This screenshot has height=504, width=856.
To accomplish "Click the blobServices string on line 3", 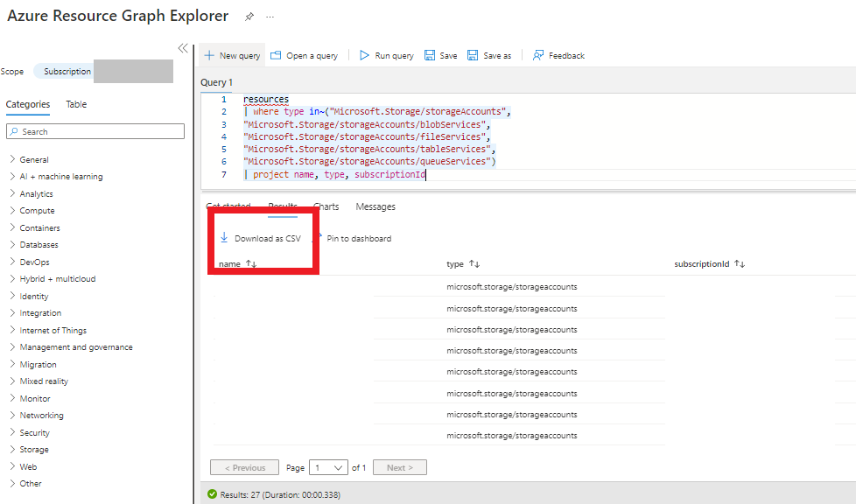I will coord(367,124).
